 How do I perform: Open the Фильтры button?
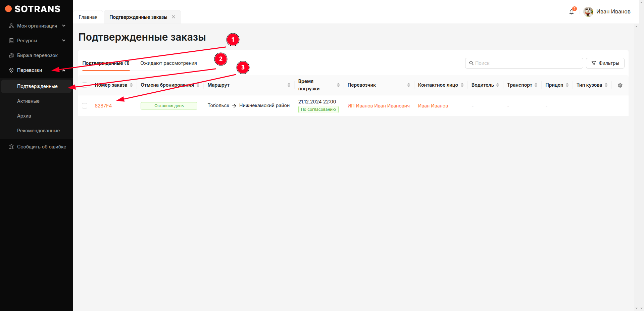click(x=605, y=63)
